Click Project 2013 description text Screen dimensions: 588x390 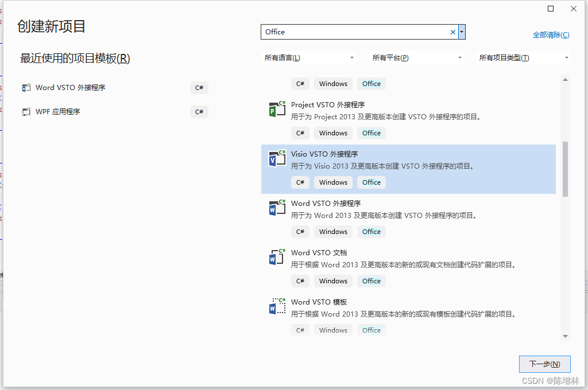pyautogui.click(x=385, y=117)
